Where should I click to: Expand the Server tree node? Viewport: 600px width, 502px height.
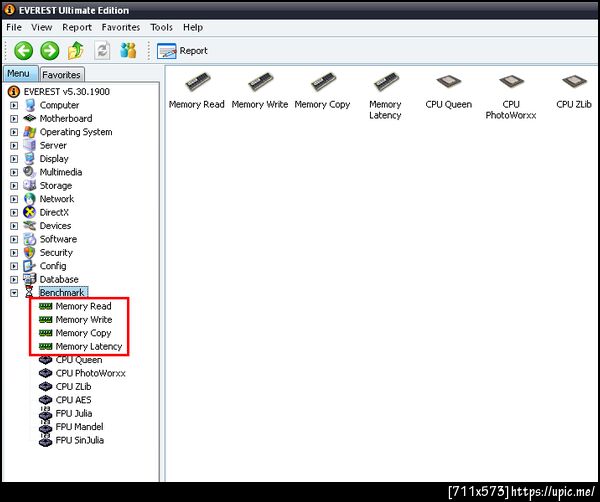tap(14, 146)
